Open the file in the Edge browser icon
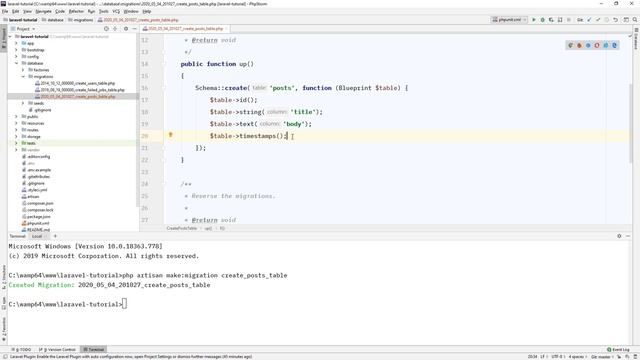The height and width of the screenshot is (360, 640). (615, 45)
